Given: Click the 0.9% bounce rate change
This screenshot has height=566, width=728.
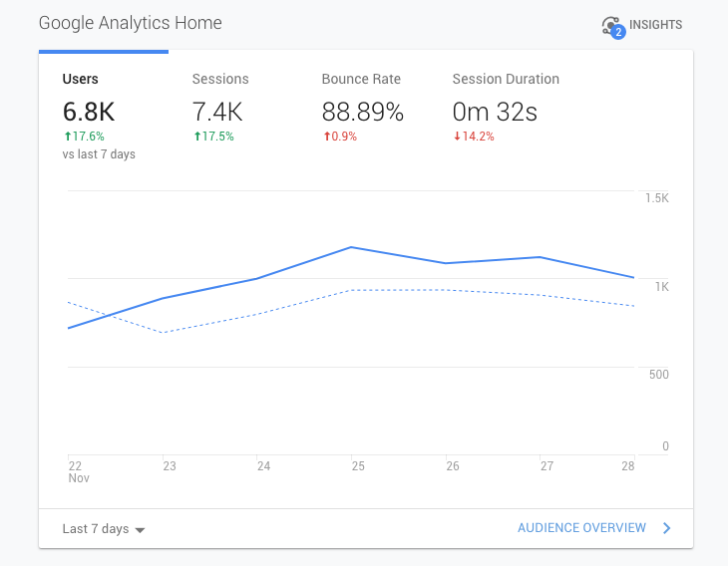Looking at the screenshot, I should [340, 137].
